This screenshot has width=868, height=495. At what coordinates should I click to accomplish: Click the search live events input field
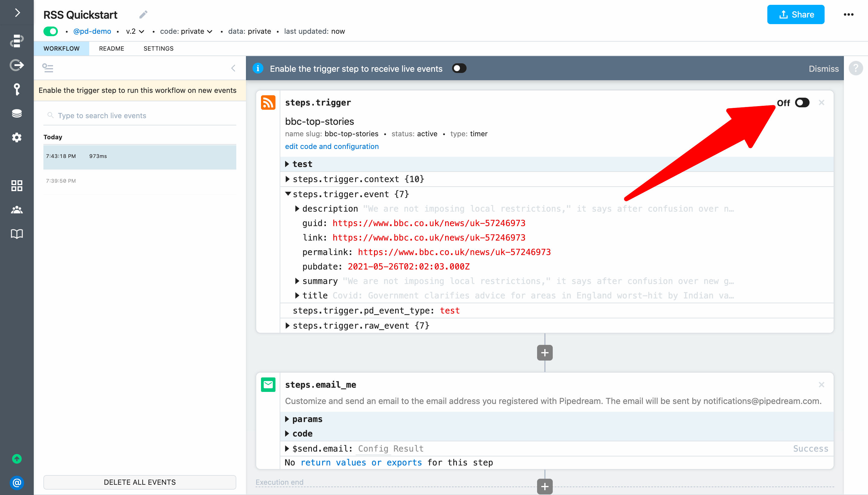coord(140,115)
